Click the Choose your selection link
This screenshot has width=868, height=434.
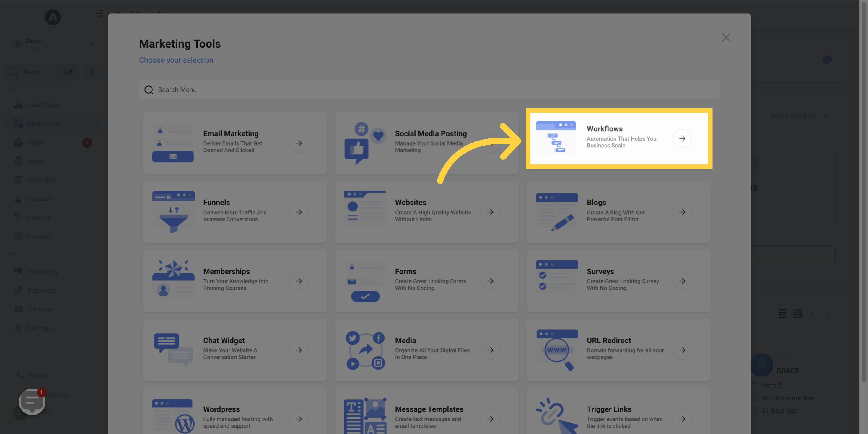[176, 60]
